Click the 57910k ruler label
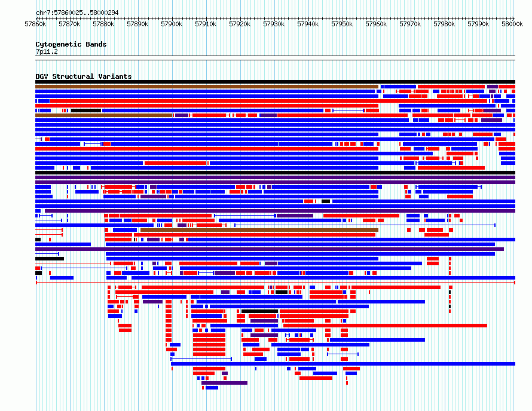Viewport: 532px width, 411px height. coord(206,24)
